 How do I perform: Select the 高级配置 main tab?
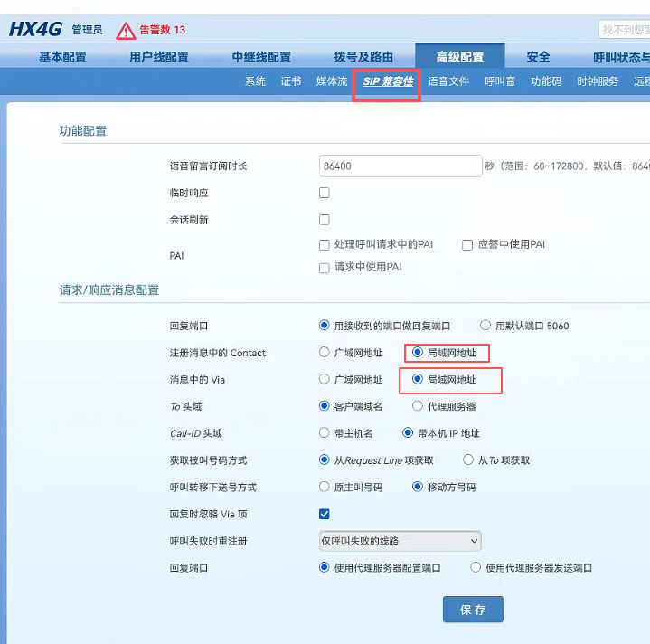pyautogui.click(x=460, y=55)
